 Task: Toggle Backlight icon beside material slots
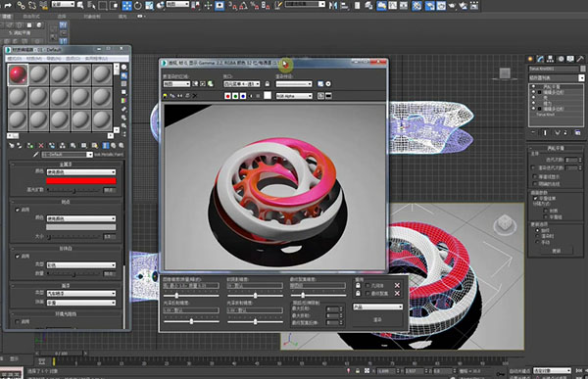tap(123, 75)
